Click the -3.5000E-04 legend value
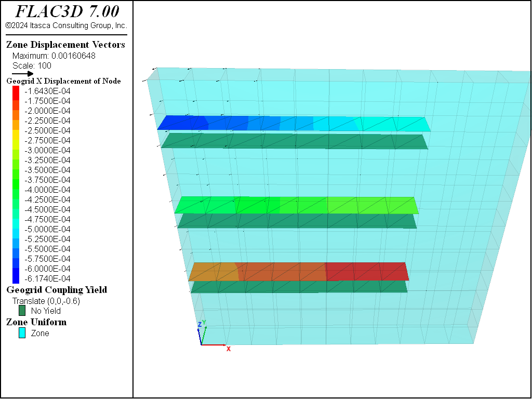This screenshot has width=532, height=399. pyautogui.click(x=47, y=170)
